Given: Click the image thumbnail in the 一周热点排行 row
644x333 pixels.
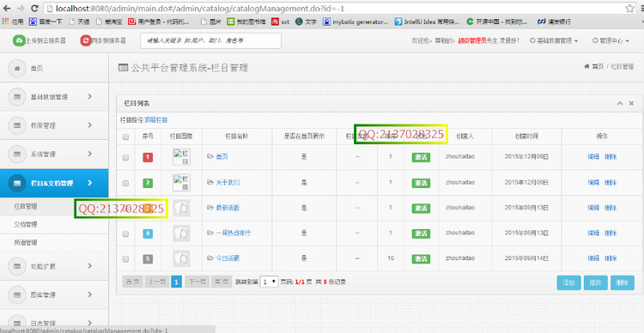Looking at the screenshot, I should click(x=181, y=233).
